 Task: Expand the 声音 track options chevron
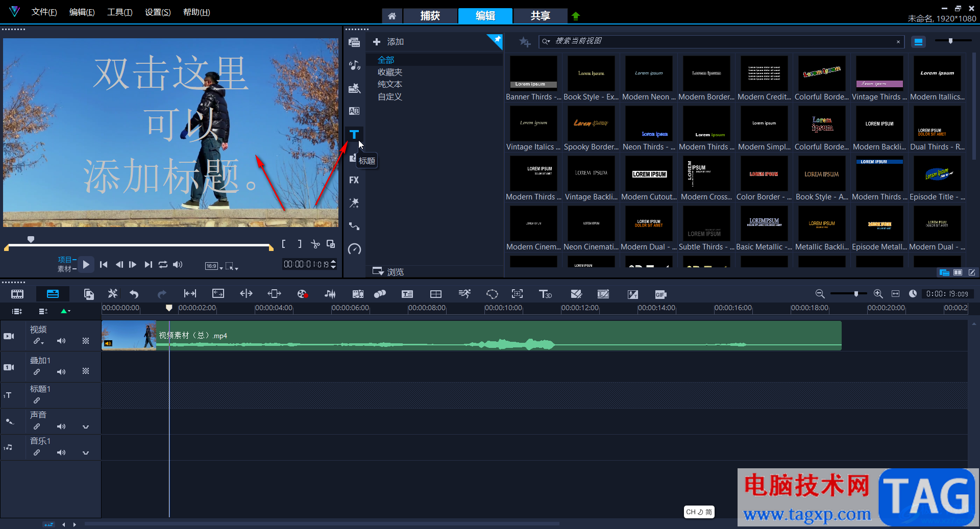(x=86, y=427)
